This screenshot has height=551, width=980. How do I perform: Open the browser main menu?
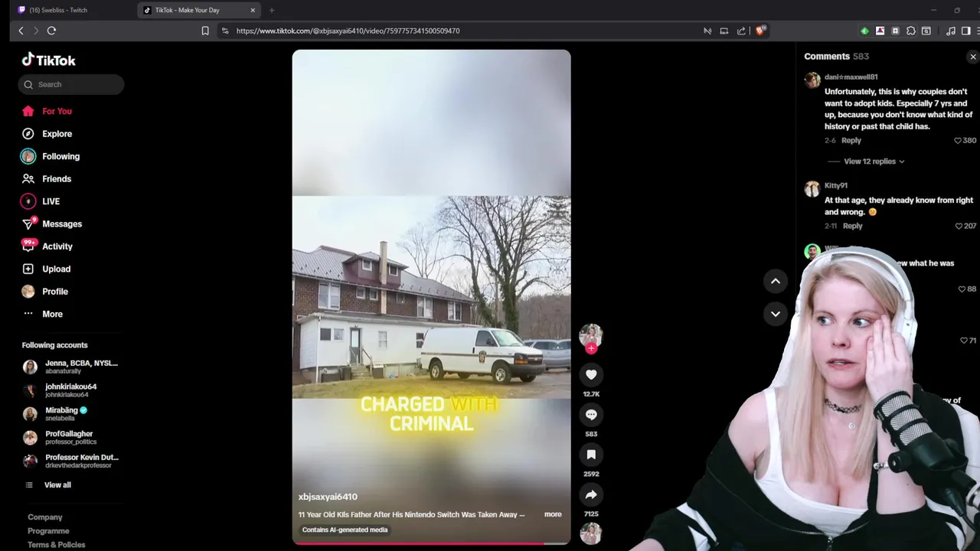pos(978,31)
